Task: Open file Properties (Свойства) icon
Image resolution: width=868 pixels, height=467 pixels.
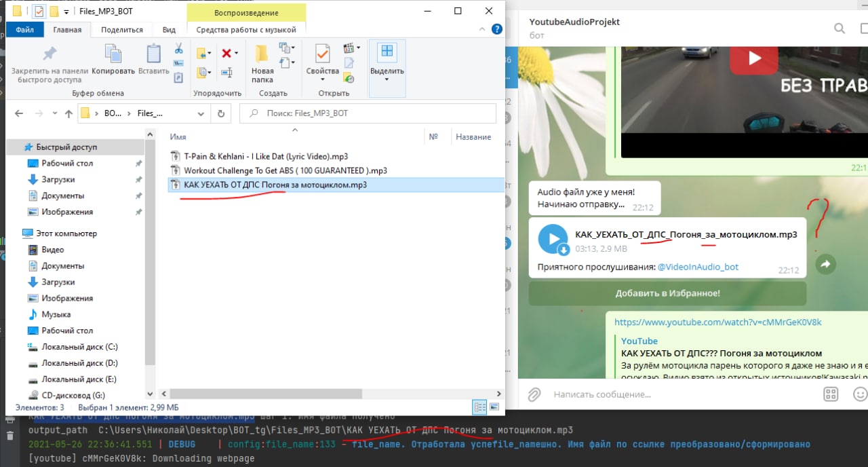Action: pyautogui.click(x=322, y=54)
